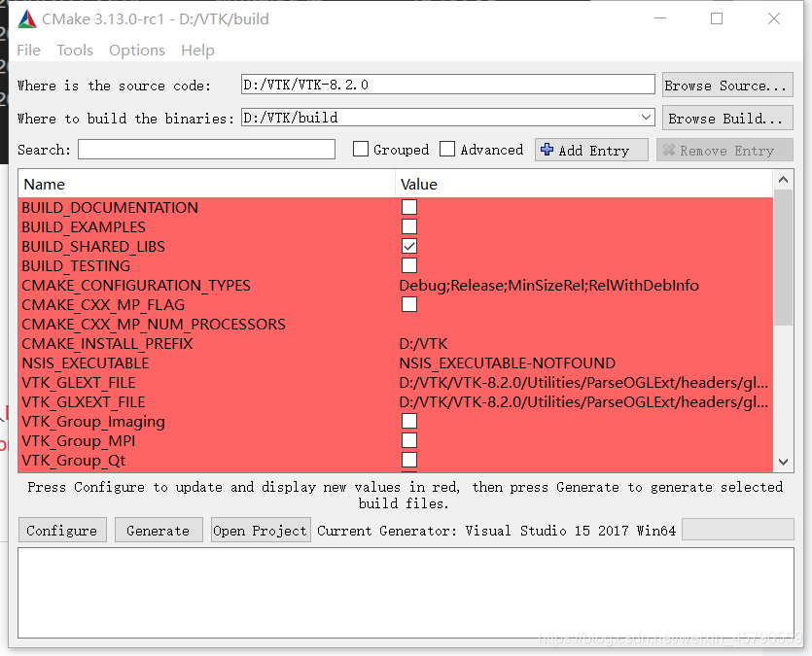Image resolution: width=812 pixels, height=656 pixels.
Task: Check the VTK_Group_Qt option
Action: click(409, 460)
